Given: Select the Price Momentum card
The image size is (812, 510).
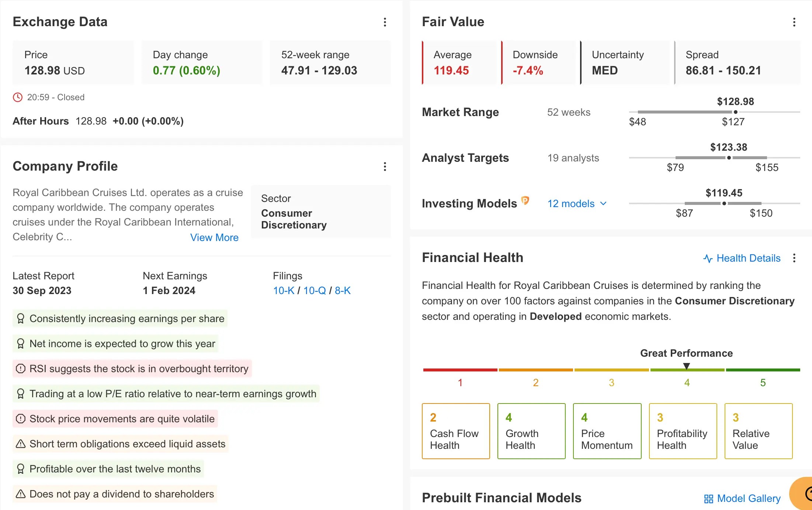Looking at the screenshot, I should pos(607,431).
